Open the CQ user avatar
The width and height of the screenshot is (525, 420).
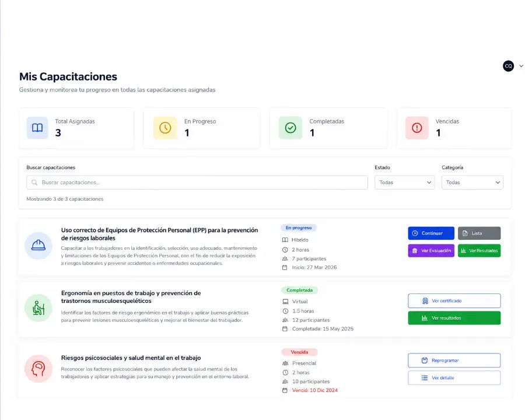(x=508, y=66)
